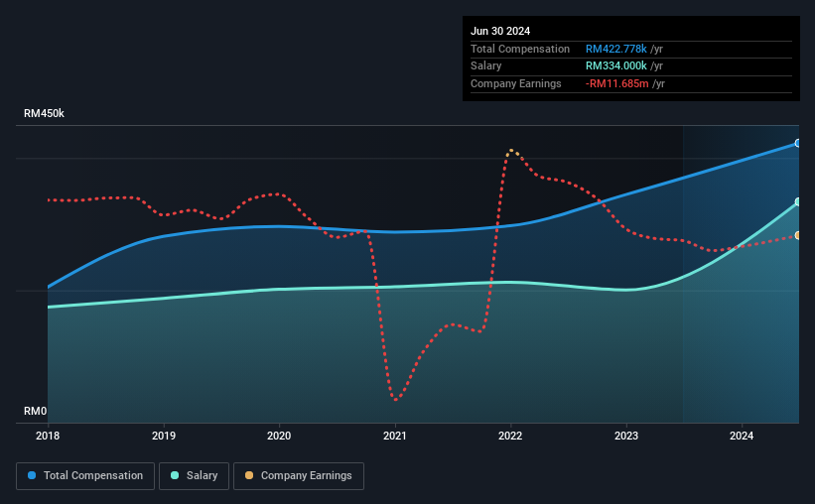The width and height of the screenshot is (815, 504).
Task: Click the 2022 x-axis label
Action: pos(510,436)
